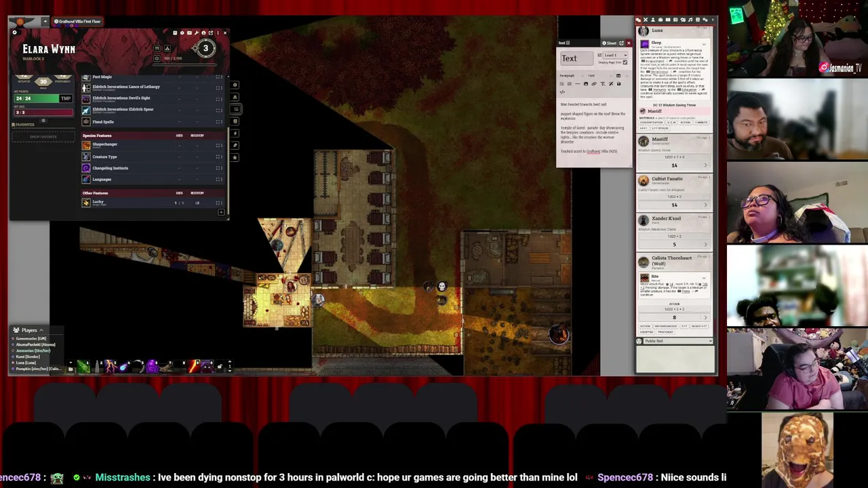Open the Playlists music sidebar tab

click(690, 20)
